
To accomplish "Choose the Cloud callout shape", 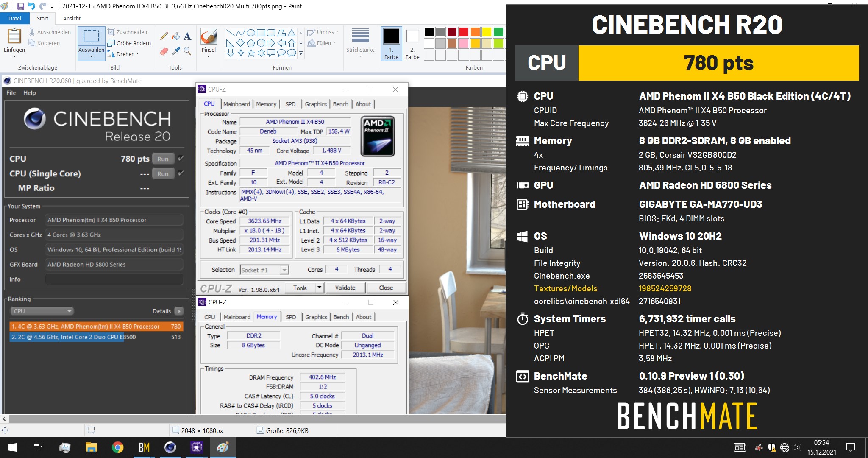I will click(x=292, y=53).
